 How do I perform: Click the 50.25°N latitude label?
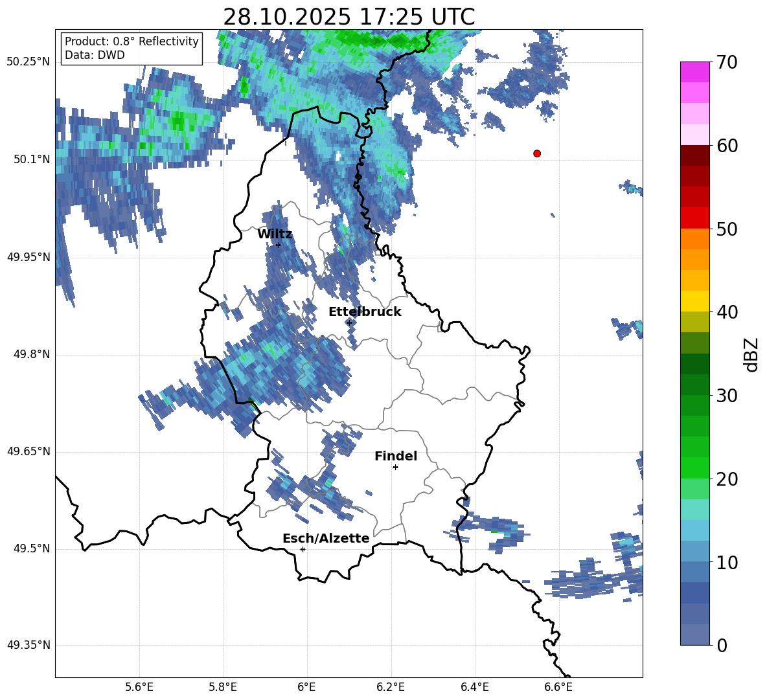pos(28,62)
